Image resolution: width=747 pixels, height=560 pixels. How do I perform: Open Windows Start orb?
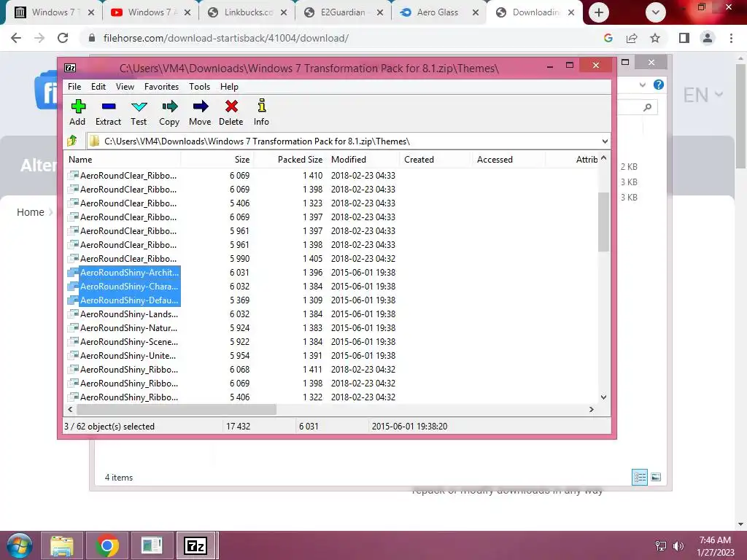click(x=20, y=545)
